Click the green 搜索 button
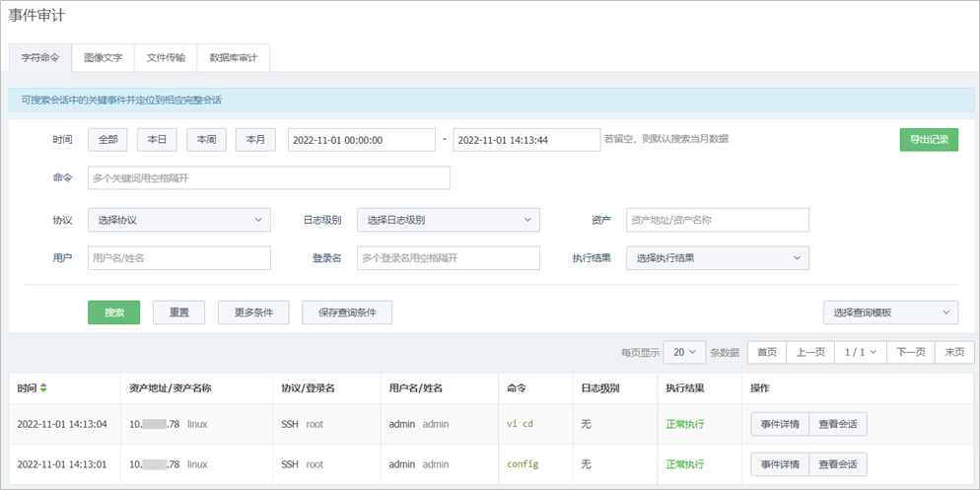This screenshot has height=490, width=980. coord(114,313)
